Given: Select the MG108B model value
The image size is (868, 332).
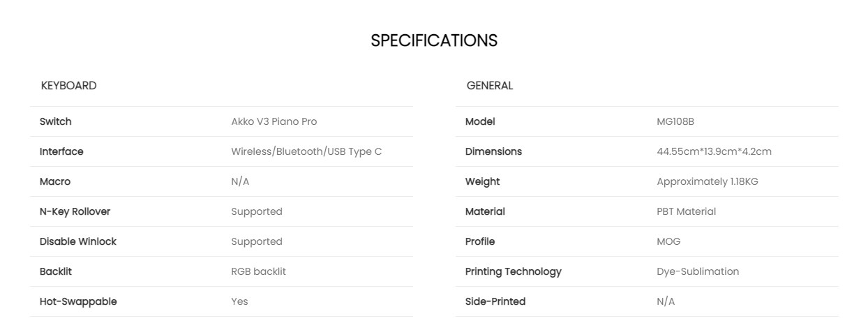Looking at the screenshot, I should click(675, 121).
